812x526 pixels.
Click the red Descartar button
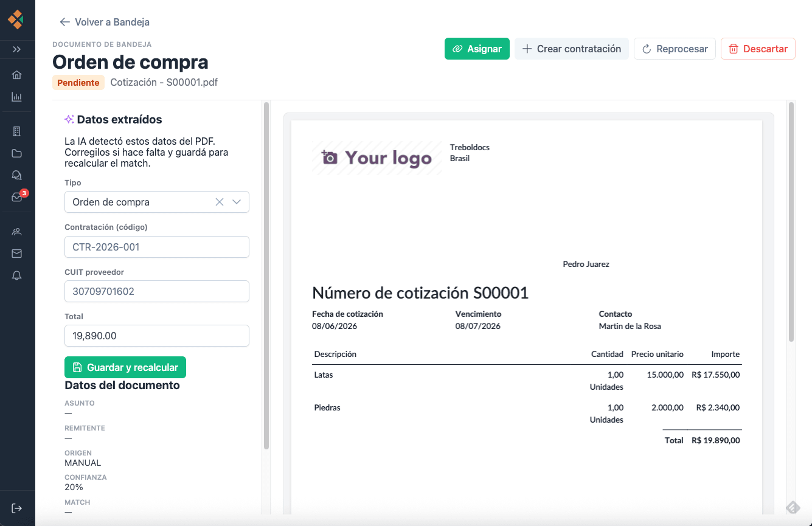pos(758,49)
